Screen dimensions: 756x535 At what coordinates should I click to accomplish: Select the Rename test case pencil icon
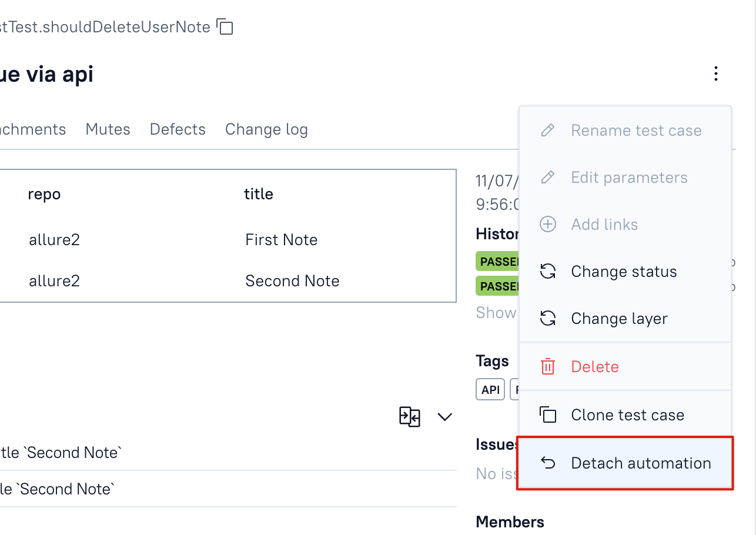point(547,130)
